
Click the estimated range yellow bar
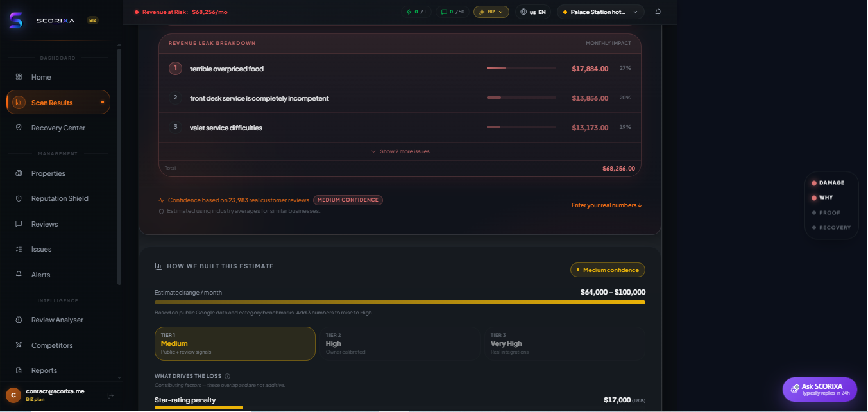point(400,302)
